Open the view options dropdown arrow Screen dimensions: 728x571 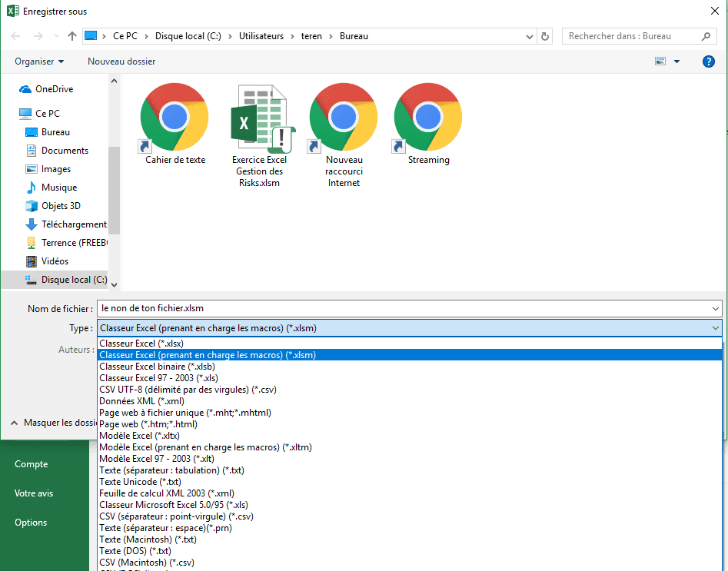click(676, 61)
